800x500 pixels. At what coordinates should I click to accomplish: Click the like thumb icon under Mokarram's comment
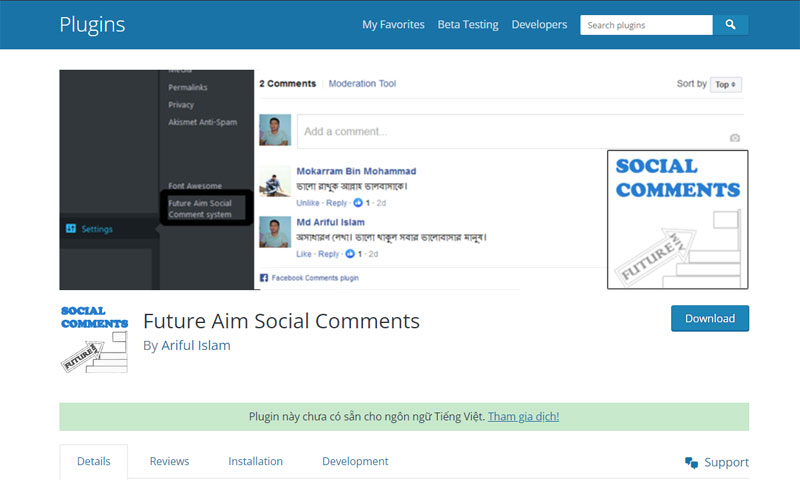tap(358, 203)
